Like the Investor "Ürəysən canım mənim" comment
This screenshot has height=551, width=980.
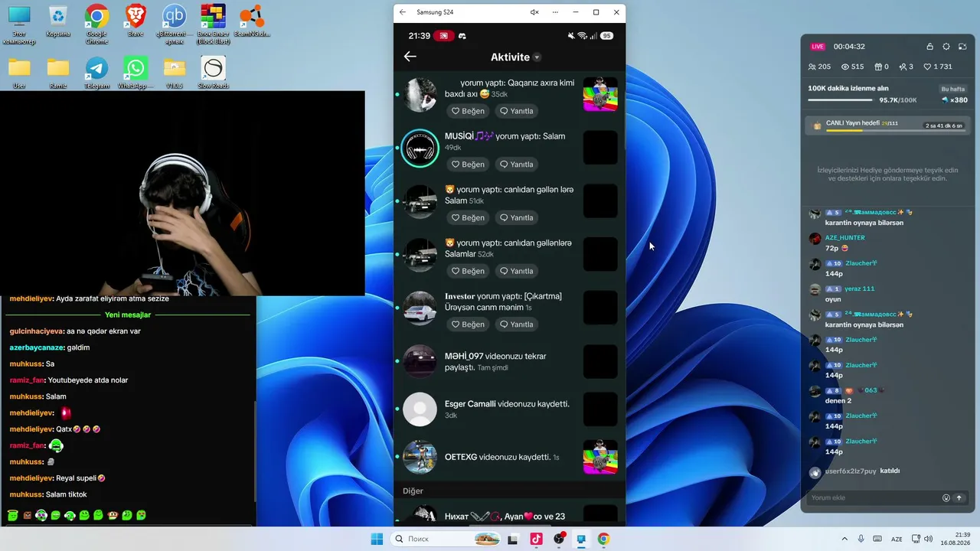[x=468, y=324]
